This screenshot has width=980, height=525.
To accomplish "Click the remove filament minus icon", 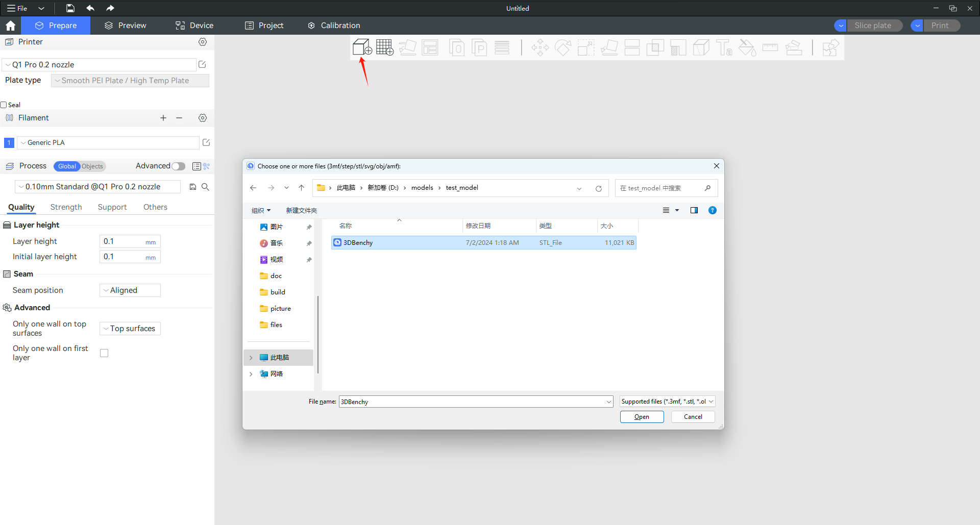I will [179, 118].
